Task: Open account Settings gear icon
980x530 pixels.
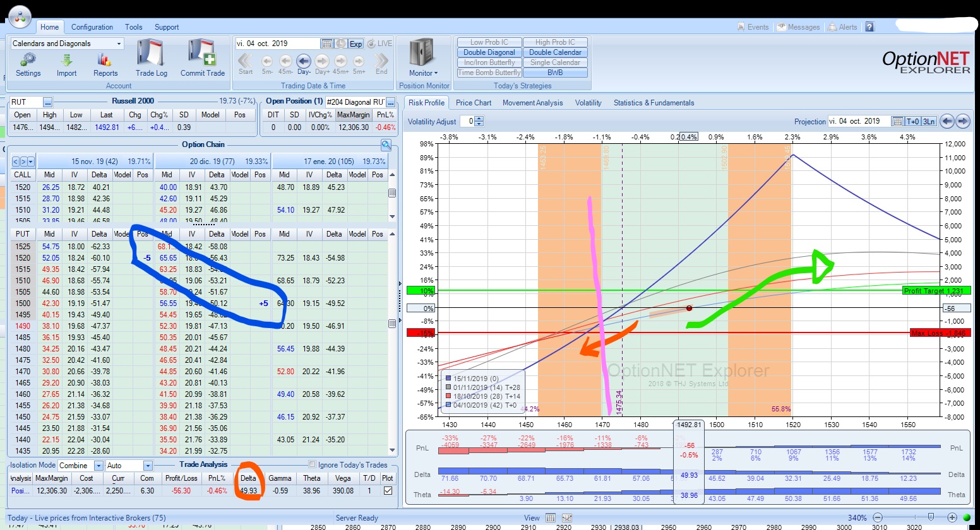Action: (28, 61)
